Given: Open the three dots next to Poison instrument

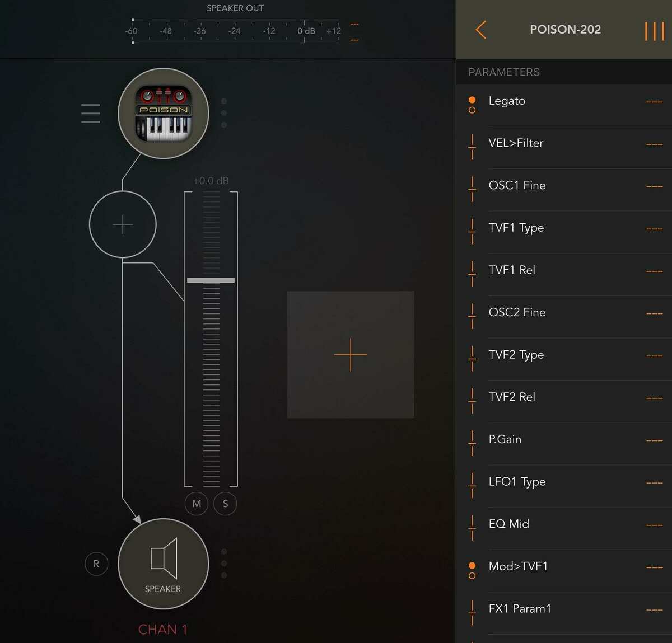Looking at the screenshot, I should tap(224, 113).
